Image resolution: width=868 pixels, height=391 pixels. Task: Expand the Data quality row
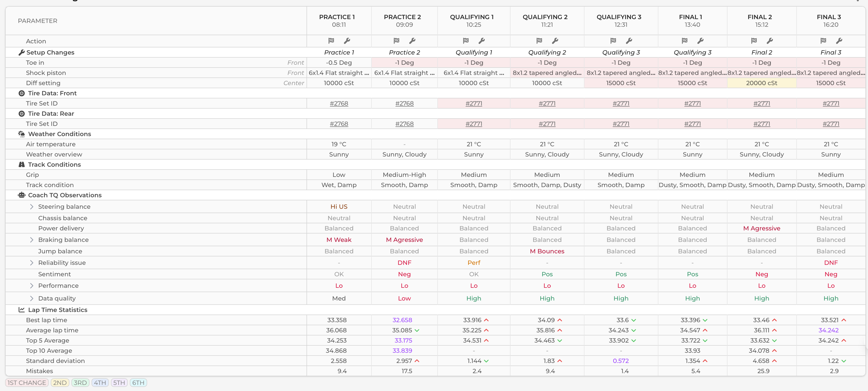[x=32, y=298]
